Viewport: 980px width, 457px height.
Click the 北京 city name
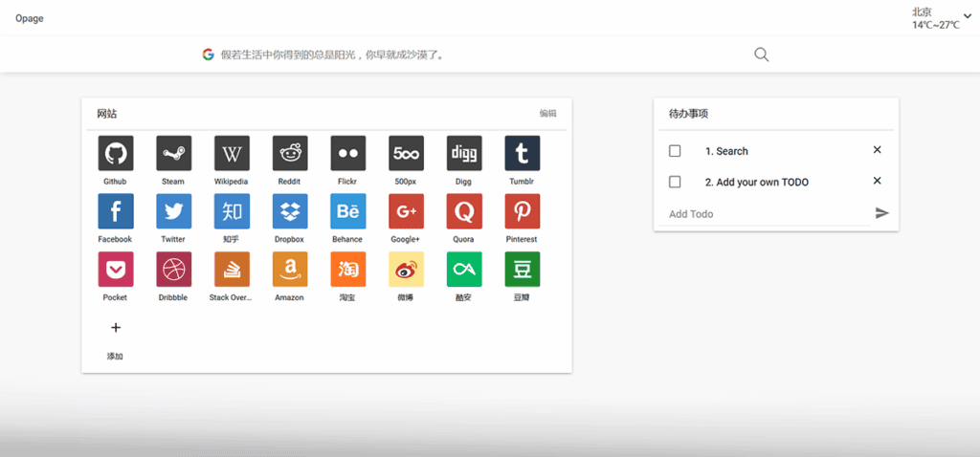(922, 11)
